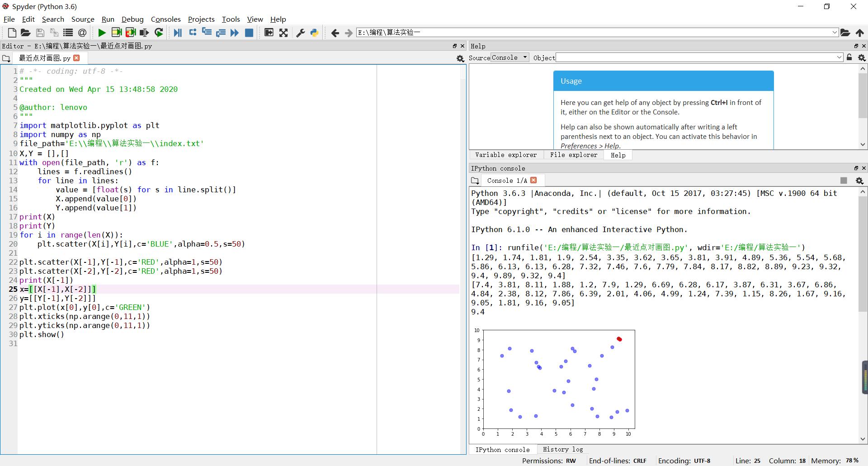This screenshot has width=868, height=466.
Task: Go back with the left arrow icon
Action: click(x=335, y=33)
